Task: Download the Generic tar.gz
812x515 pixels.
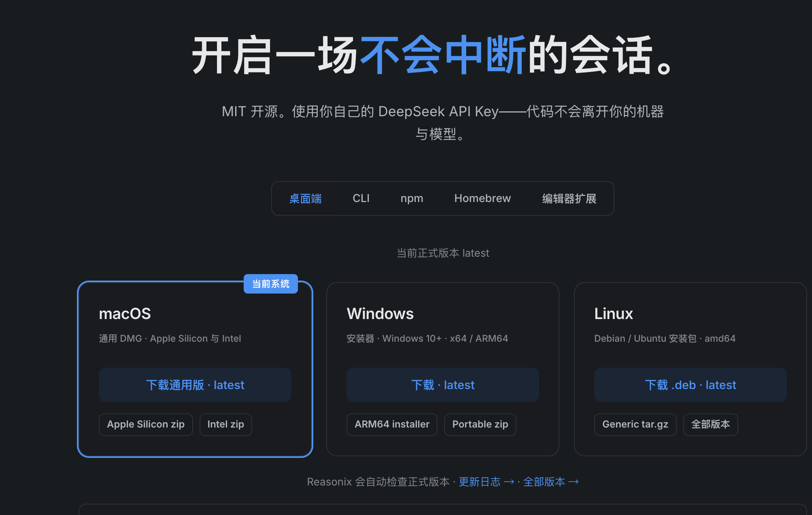Action: 636,424
